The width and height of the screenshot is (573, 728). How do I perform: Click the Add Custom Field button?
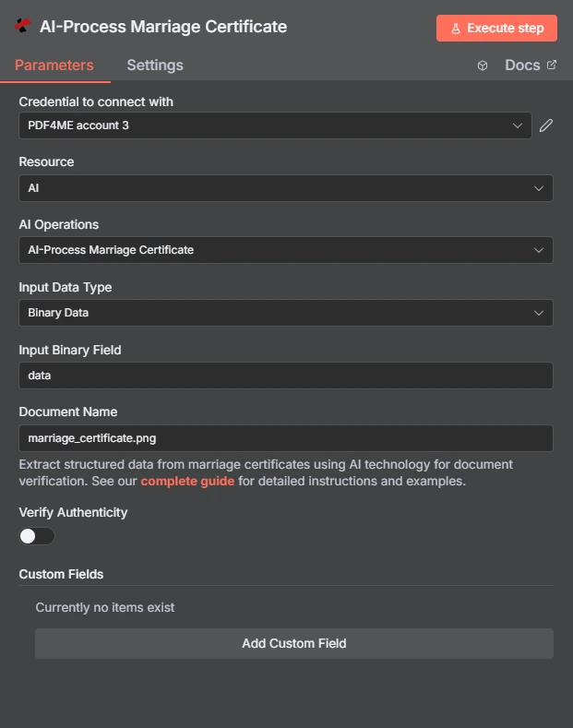pos(294,643)
